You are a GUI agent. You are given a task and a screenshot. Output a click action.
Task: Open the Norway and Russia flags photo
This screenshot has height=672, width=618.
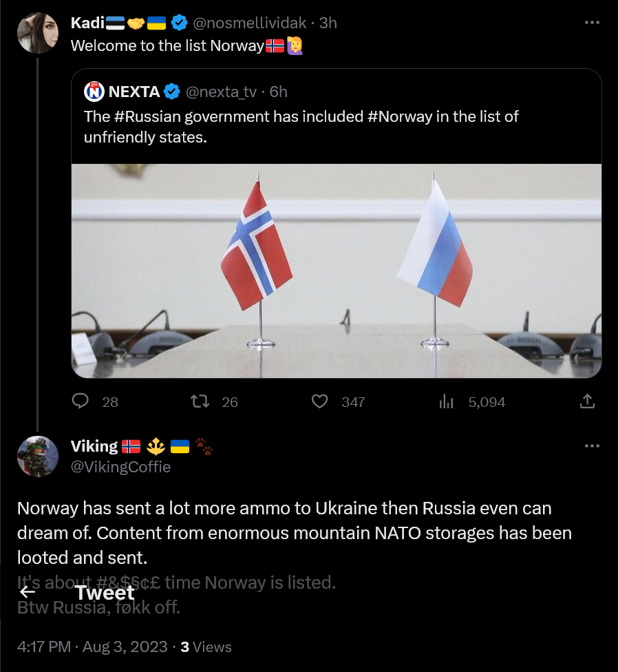pos(337,271)
